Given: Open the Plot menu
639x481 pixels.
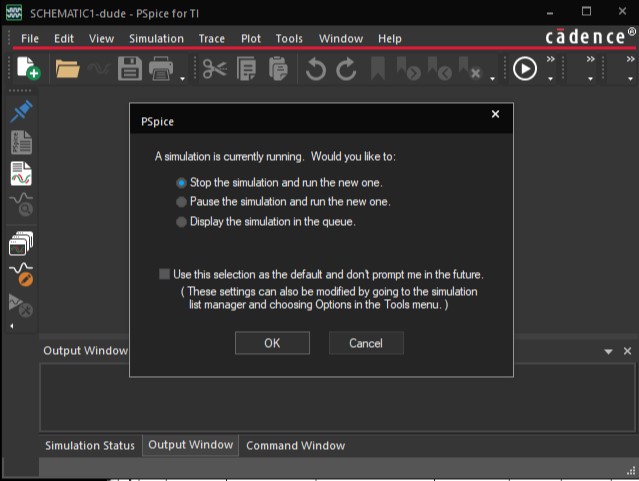Looking at the screenshot, I should click(251, 39).
